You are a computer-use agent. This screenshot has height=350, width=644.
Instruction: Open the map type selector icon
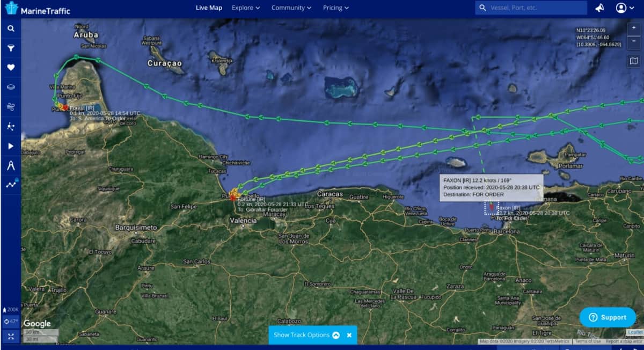click(x=634, y=61)
